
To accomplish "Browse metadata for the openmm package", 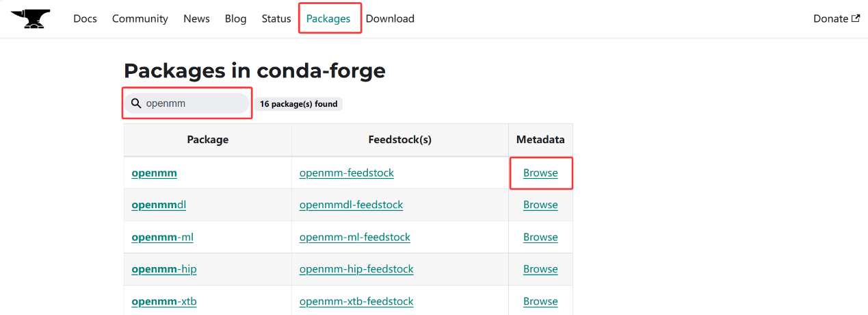I will point(540,173).
